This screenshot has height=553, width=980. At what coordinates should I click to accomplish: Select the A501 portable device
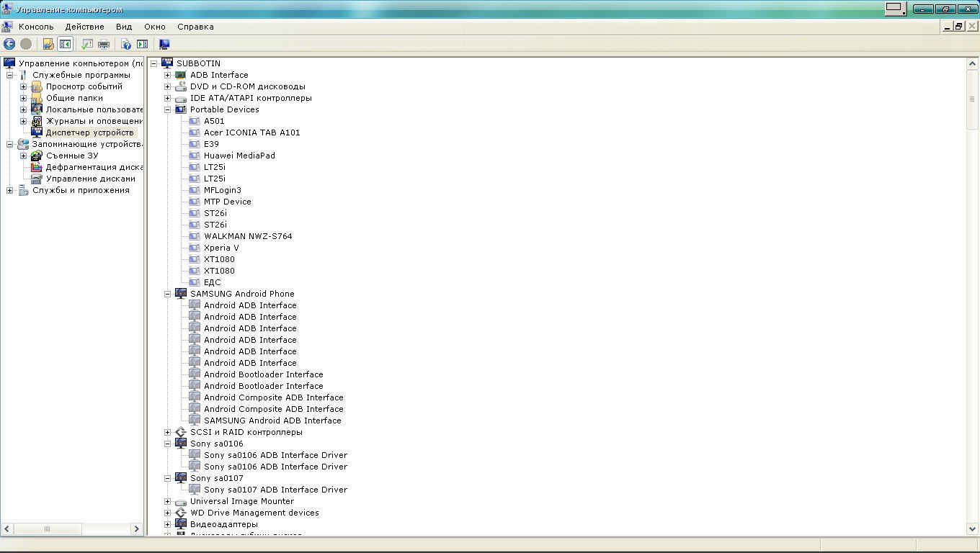tap(214, 121)
